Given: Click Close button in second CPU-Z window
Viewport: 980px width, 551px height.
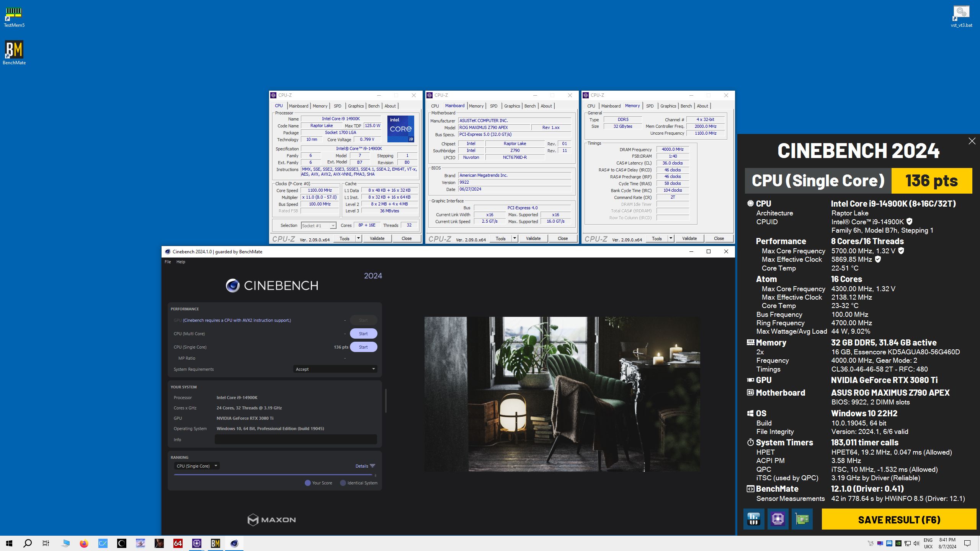Looking at the screenshot, I should point(562,238).
